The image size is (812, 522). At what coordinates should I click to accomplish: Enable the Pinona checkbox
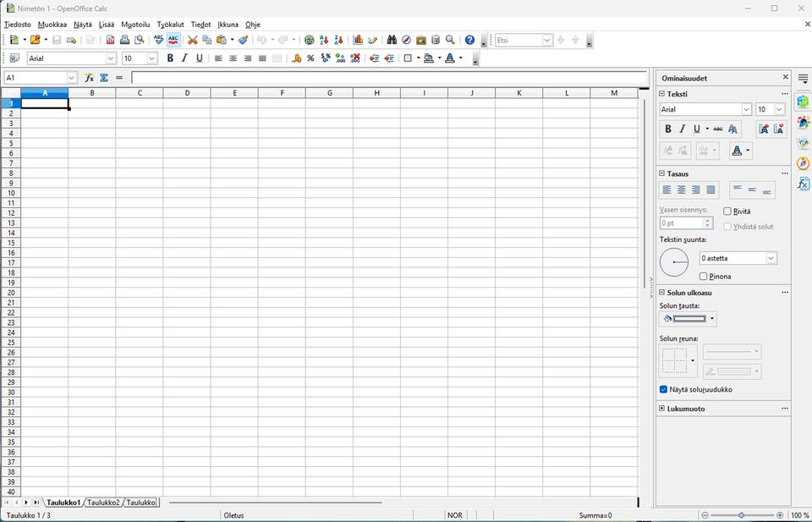[x=703, y=277]
